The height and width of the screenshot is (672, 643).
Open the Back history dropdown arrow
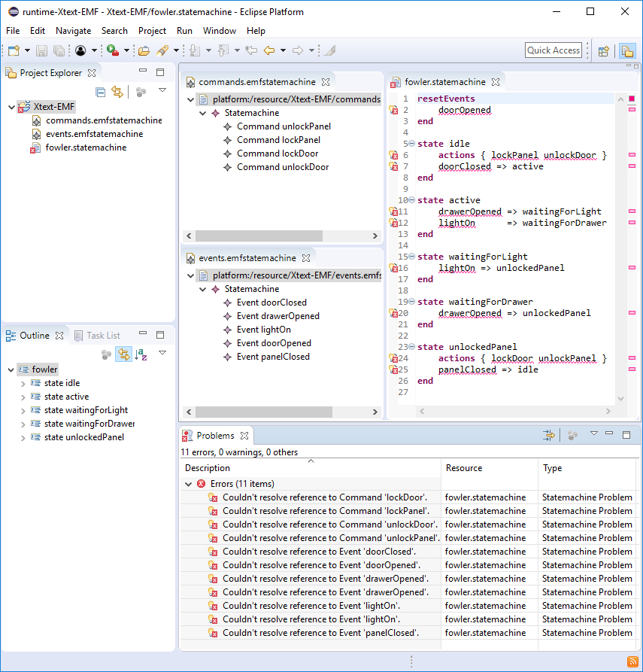tap(284, 50)
